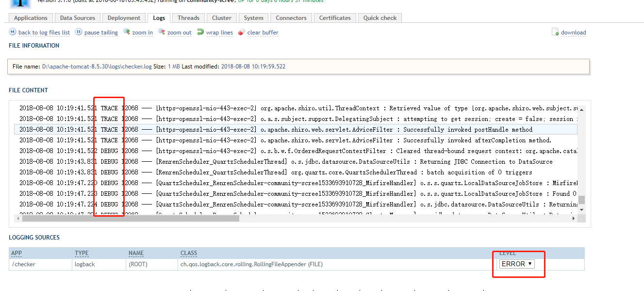Click the TYPE column header
The width and height of the screenshot is (644, 291).
click(82, 253)
